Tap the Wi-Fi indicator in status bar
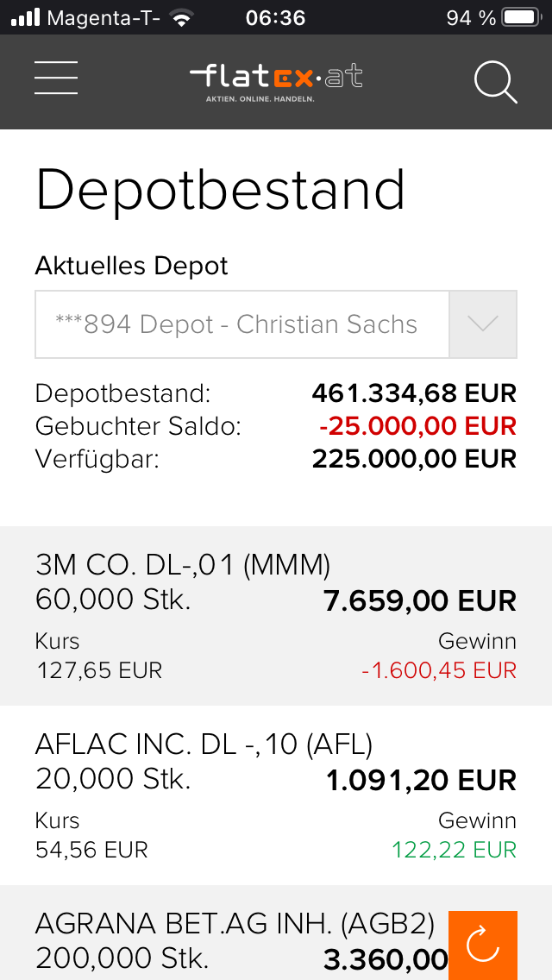552x980 pixels. (181, 17)
